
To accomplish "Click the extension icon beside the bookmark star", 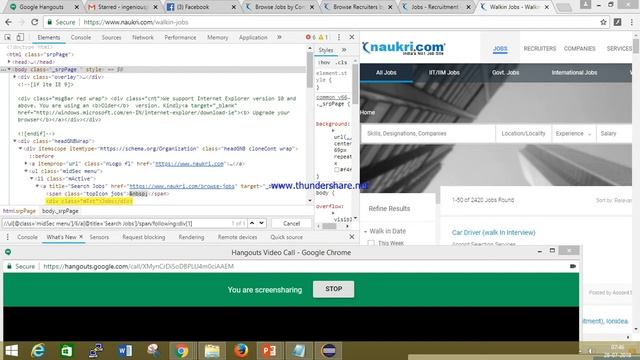I will [x=618, y=22].
